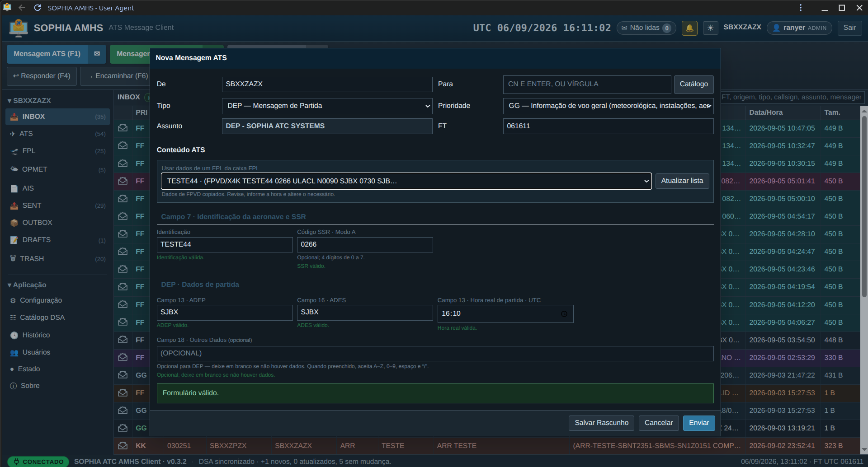Click the Não lidas unread counter

[646, 28]
